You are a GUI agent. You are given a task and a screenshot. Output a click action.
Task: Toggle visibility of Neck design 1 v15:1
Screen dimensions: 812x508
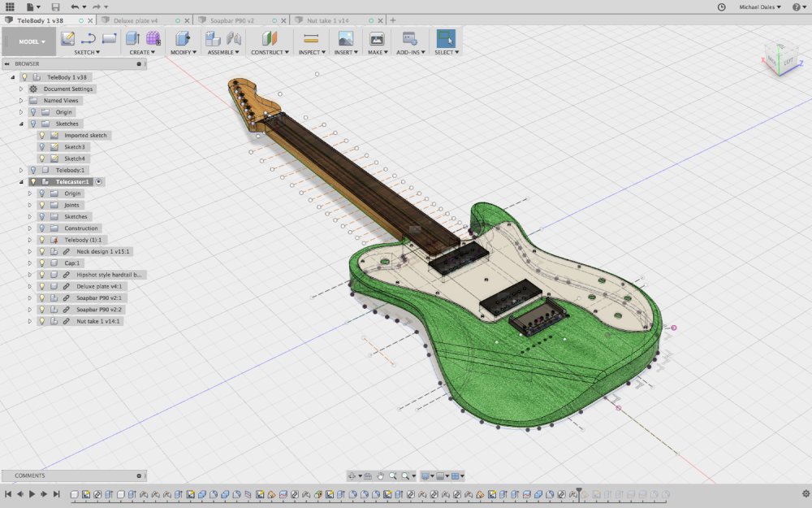pyautogui.click(x=42, y=251)
